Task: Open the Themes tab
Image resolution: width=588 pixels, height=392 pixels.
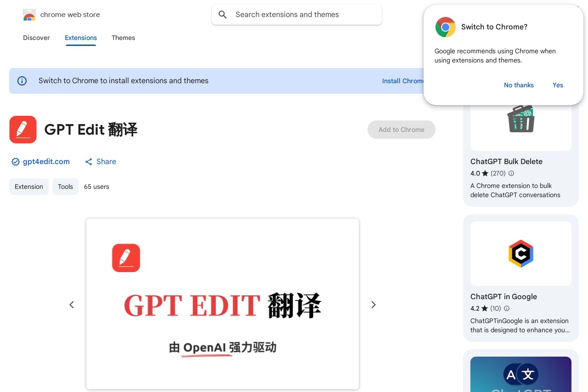Action: pos(123,38)
